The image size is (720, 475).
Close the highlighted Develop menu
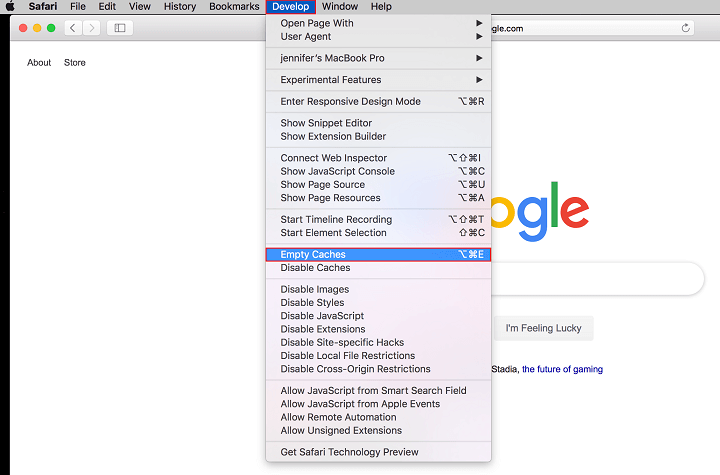(291, 6)
